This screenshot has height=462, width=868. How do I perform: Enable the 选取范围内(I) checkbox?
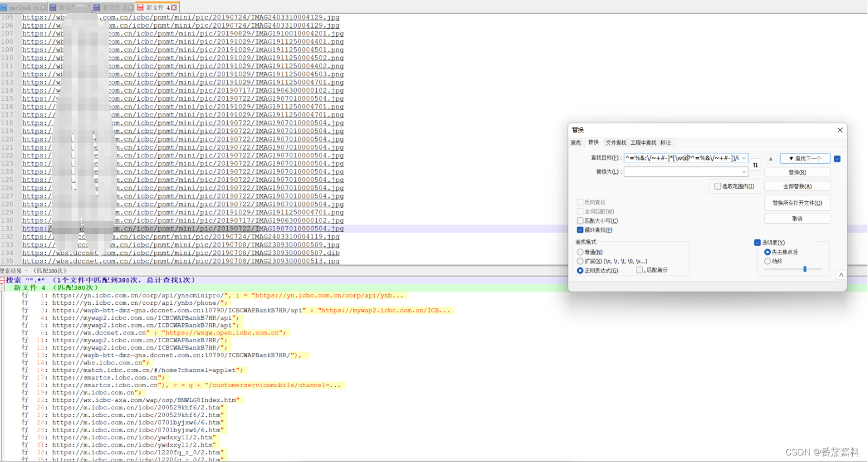point(718,186)
